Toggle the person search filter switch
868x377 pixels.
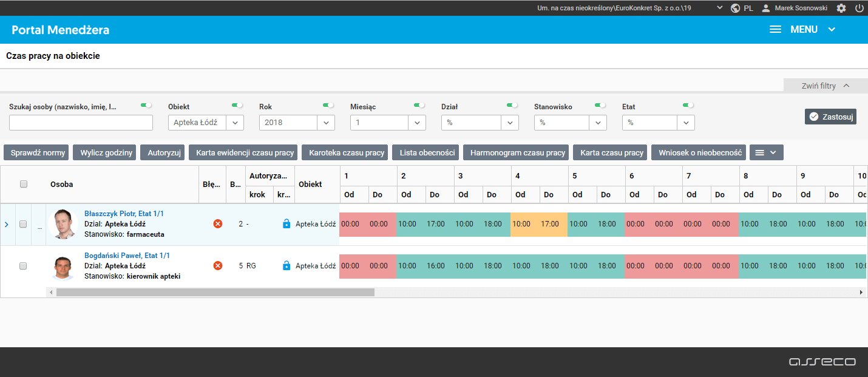tap(146, 106)
